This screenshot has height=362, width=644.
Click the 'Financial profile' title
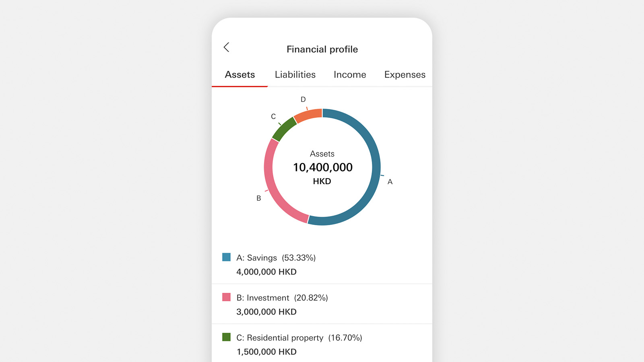[x=322, y=49]
